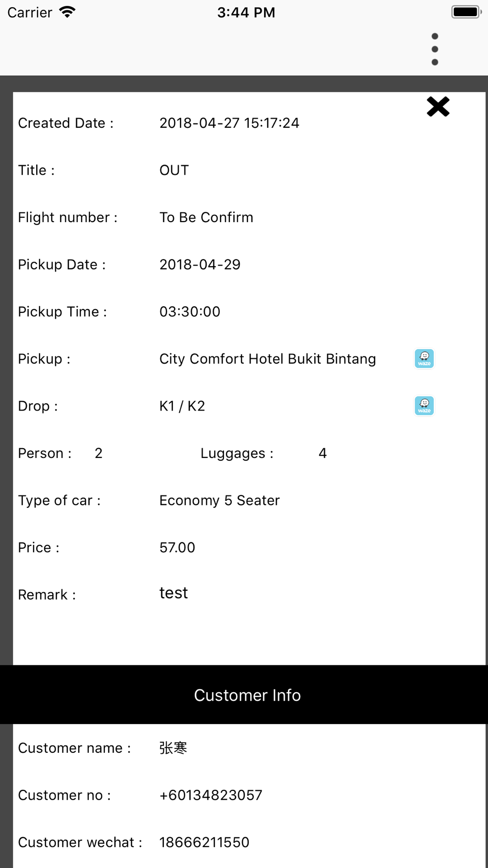488x868 pixels.
Task: Tap the OUT title value
Action: [x=174, y=170]
